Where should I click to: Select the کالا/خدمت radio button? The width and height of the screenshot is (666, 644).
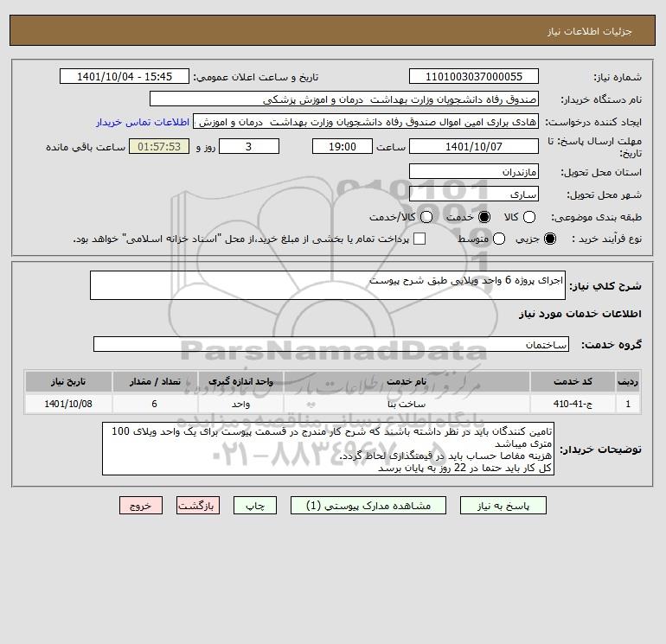[426, 217]
